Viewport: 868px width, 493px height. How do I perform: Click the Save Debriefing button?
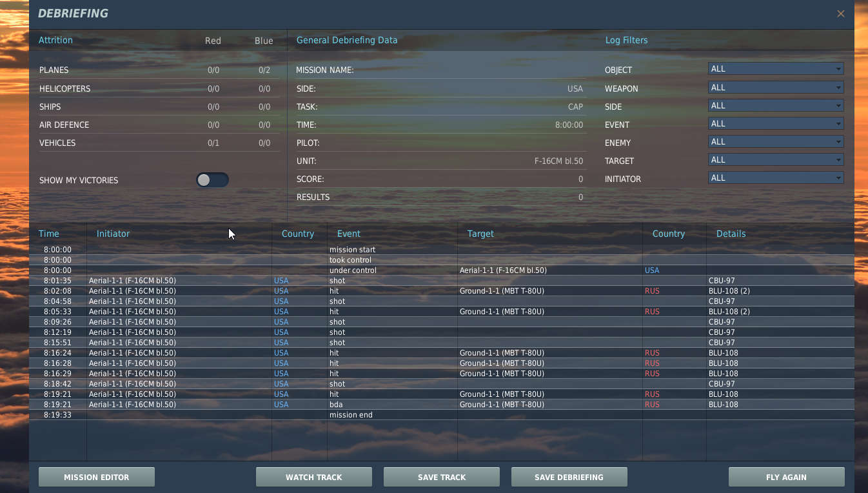pos(569,478)
